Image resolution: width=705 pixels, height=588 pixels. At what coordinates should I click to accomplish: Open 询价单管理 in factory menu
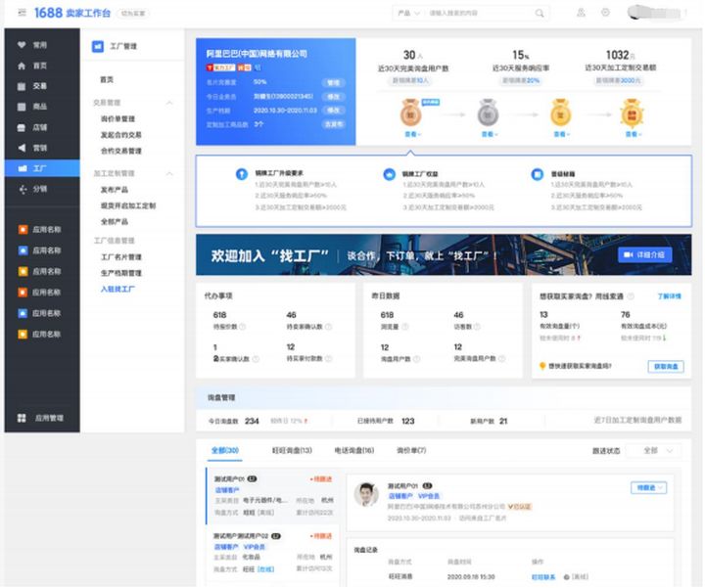pos(117,119)
